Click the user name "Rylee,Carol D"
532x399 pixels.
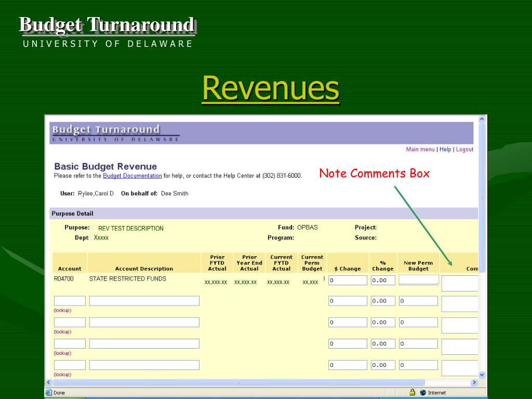[96, 193]
